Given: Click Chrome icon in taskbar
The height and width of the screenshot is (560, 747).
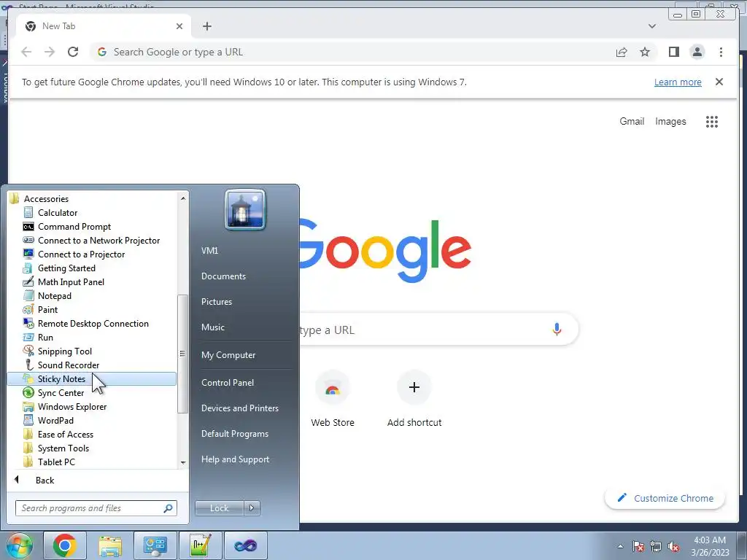Looking at the screenshot, I should tap(65, 545).
